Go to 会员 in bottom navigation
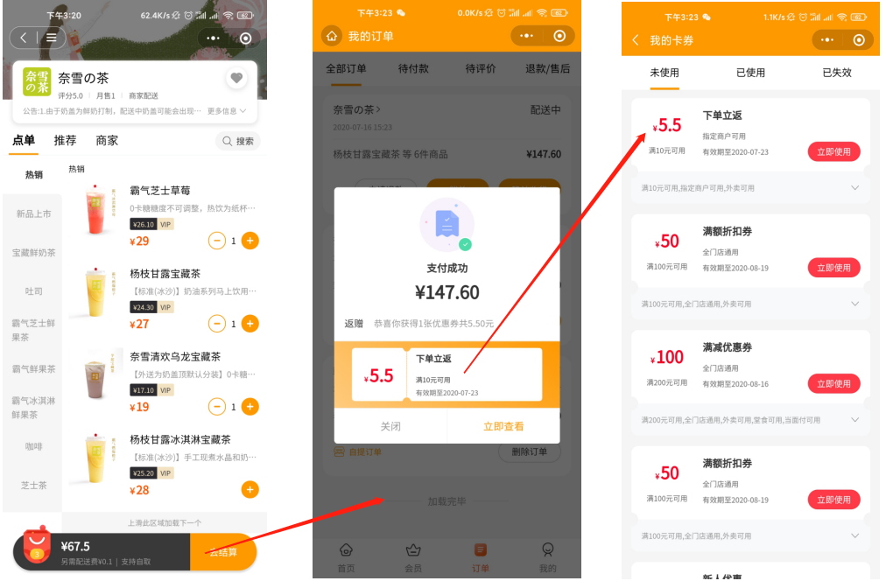This screenshot has width=886, height=588. (413, 557)
